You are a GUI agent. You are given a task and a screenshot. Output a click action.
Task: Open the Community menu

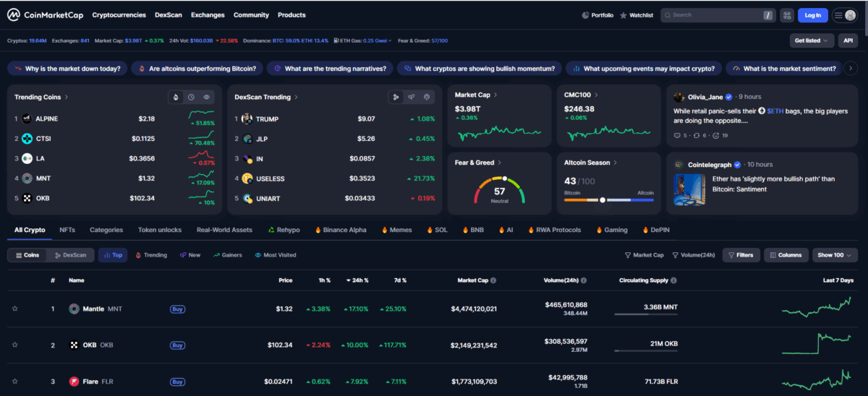251,15
